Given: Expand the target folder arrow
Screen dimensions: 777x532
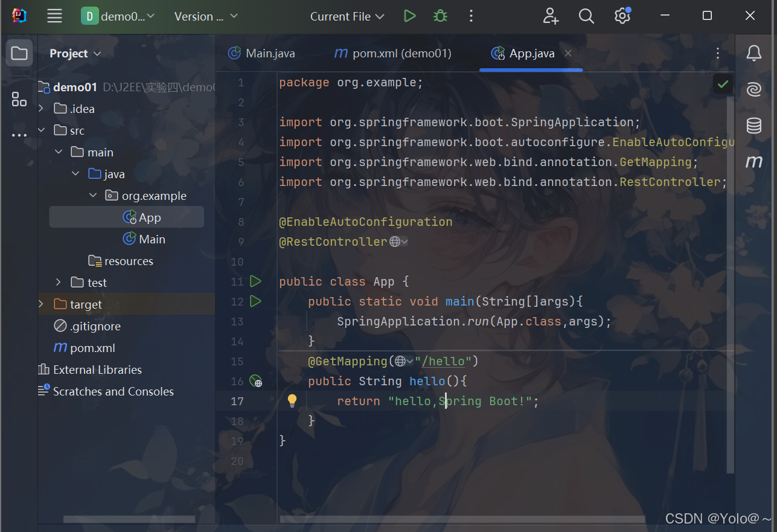Looking at the screenshot, I should (x=41, y=304).
